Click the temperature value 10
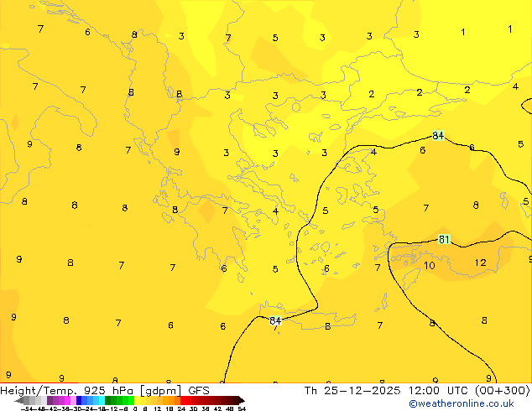The image size is (532, 411). (429, 265)
